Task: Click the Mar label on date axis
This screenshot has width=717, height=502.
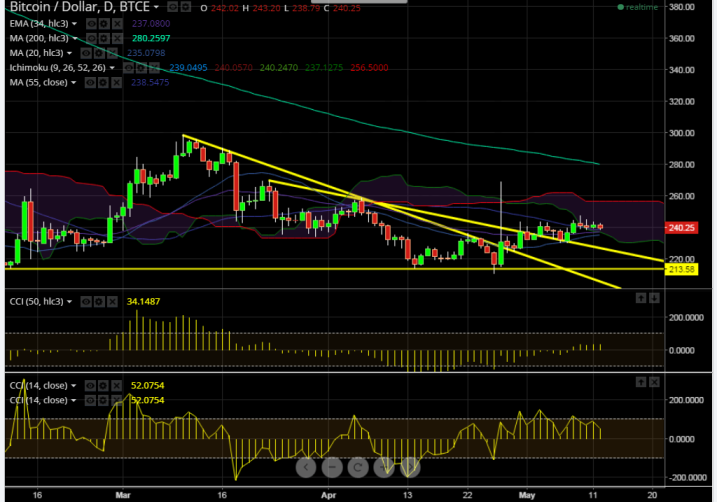Action: 123,495
